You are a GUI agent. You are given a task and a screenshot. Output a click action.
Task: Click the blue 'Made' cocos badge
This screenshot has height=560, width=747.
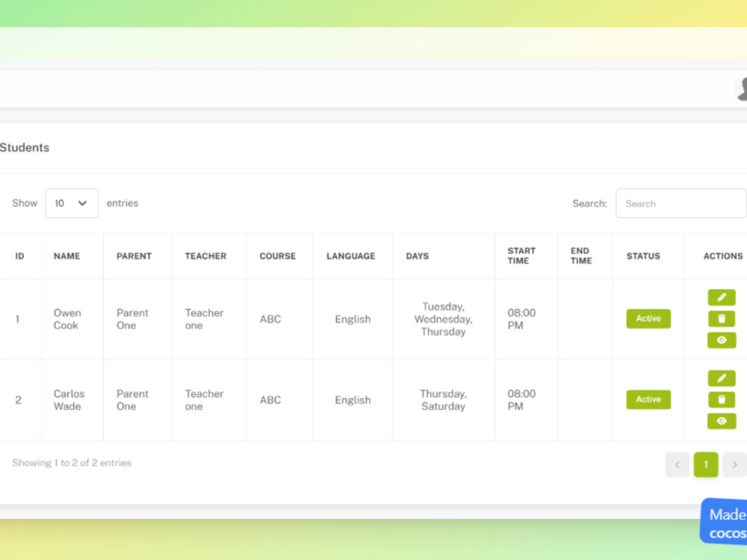click(x=724, y=523)
